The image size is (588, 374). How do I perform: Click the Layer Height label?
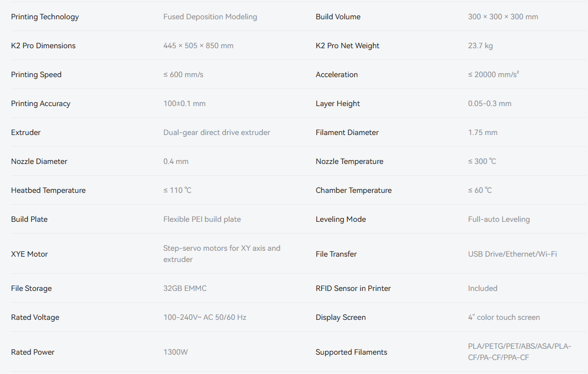(337, 103)
